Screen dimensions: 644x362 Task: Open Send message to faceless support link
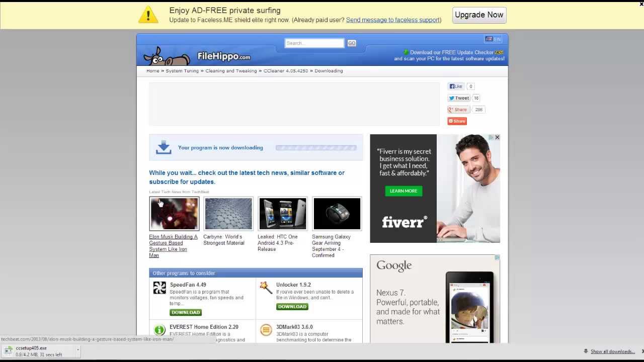point(392,20)
